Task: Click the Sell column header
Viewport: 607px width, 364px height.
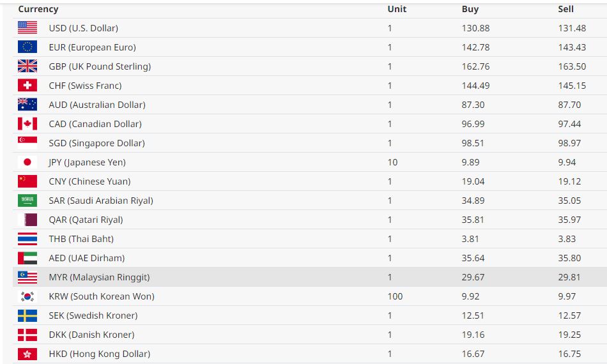Action: click(565, 9)
